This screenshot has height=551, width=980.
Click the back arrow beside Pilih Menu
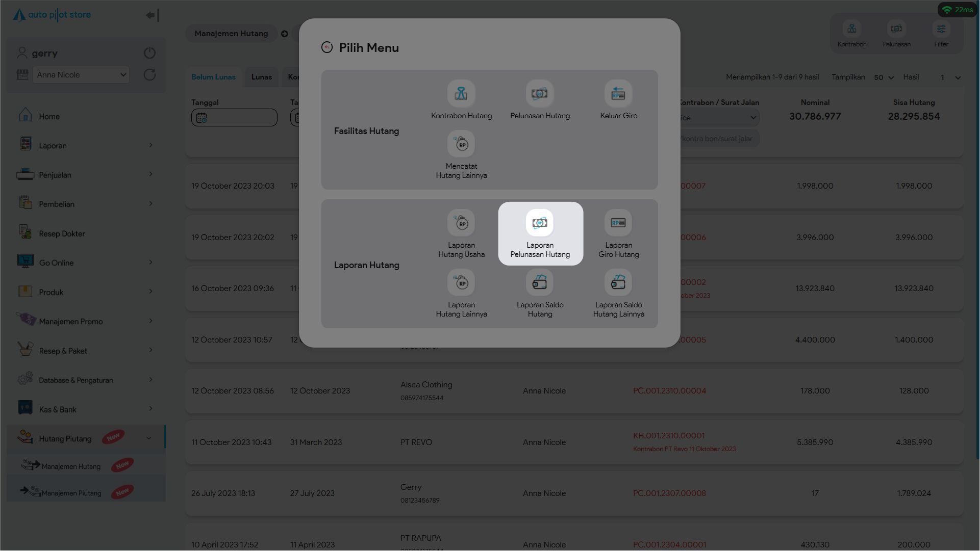pos(327,47)
